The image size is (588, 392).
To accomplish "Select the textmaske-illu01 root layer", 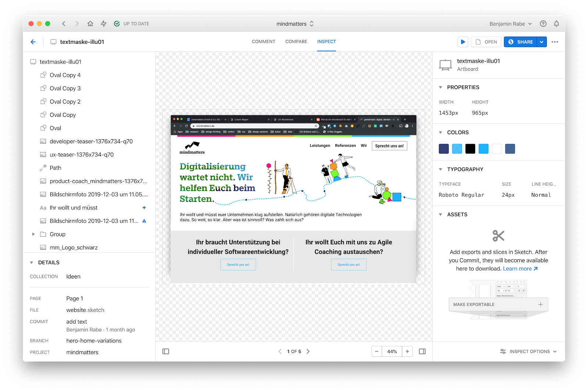I will click(89, 62).
